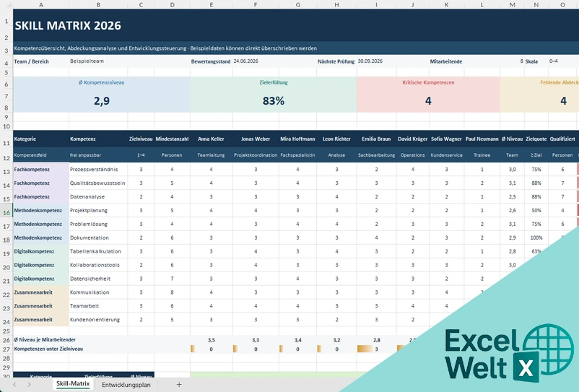Select the Mira Hoffmann header cell
This screenshot has height=392, width=579.
[297, 139]
